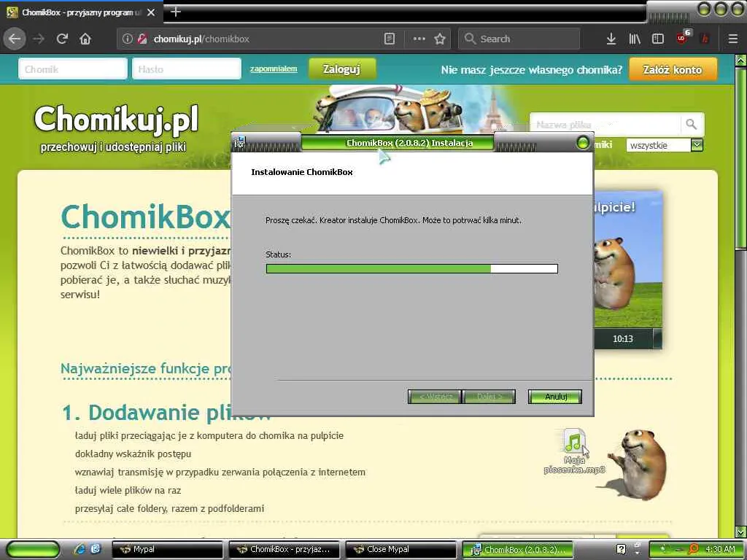
Task: Click the '1. Dodawanie plików' heading
Action: pyautogui.click(x=166, y=413)
